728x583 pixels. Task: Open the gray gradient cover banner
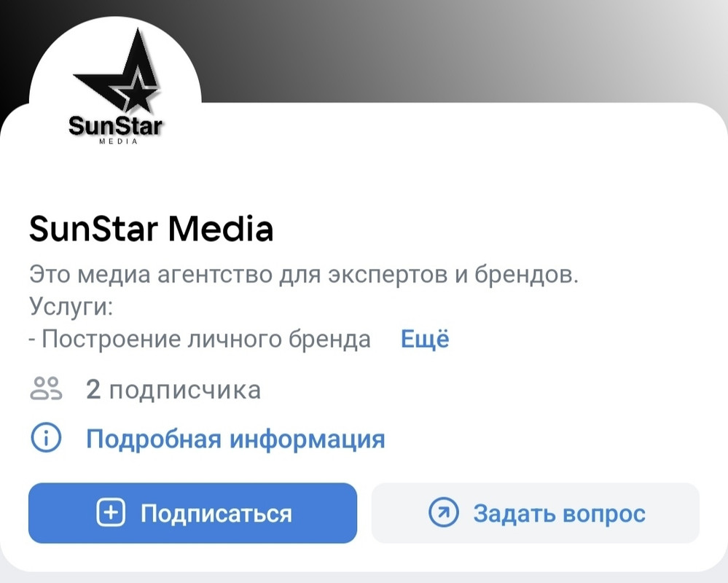point(464,51)
